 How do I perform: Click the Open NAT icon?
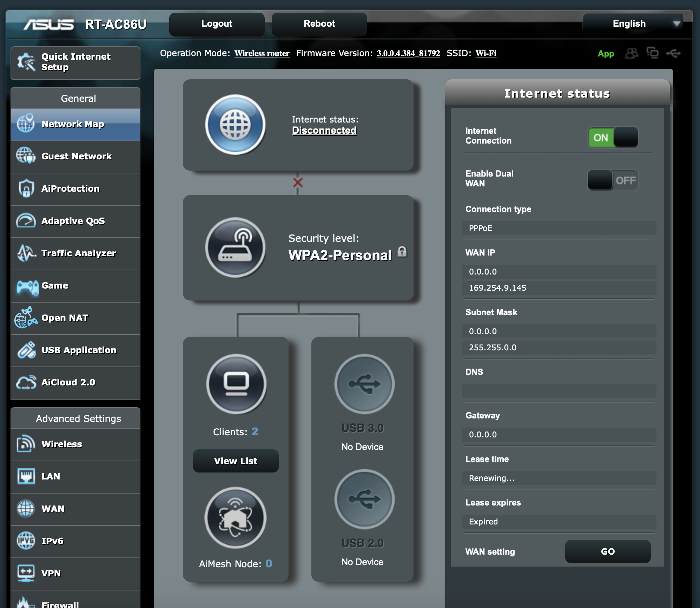tap(26, 317)
